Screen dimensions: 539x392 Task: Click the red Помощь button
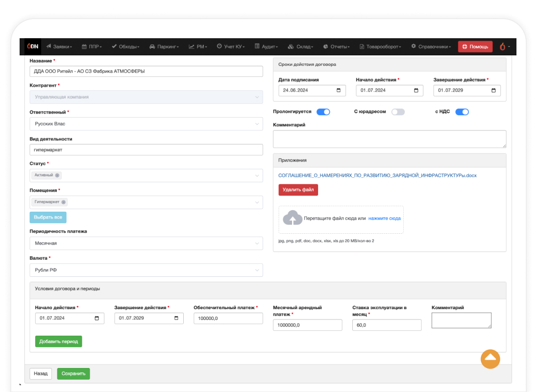(x=475, y=47)
